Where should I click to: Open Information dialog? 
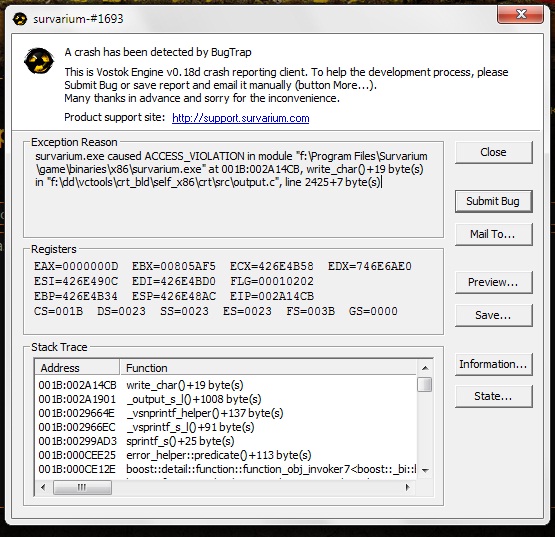pyautogui.click(x=493, y=364)
